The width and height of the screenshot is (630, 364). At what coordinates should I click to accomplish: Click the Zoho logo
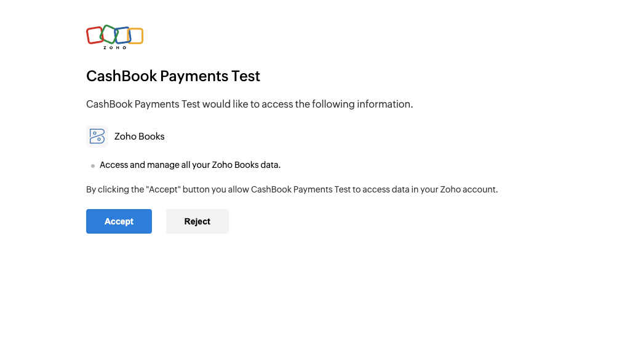tap(114, 35)
